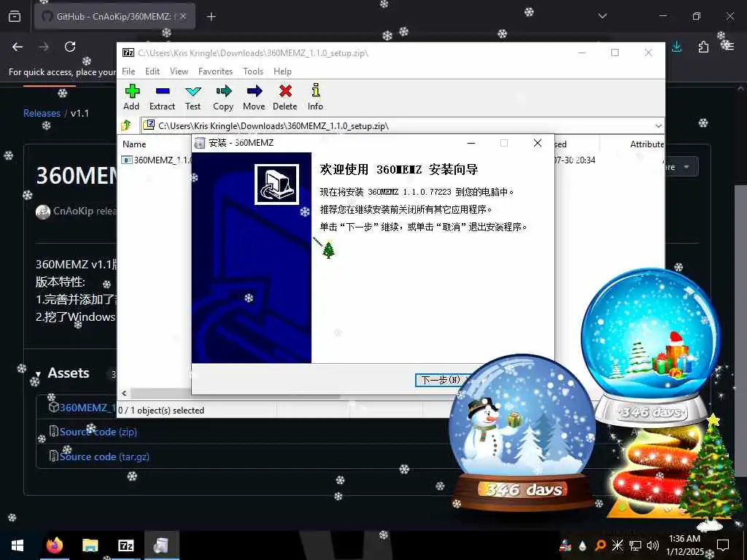
Task: Open the File menu in 7-Zip
Action: click(x=128, y=71)
